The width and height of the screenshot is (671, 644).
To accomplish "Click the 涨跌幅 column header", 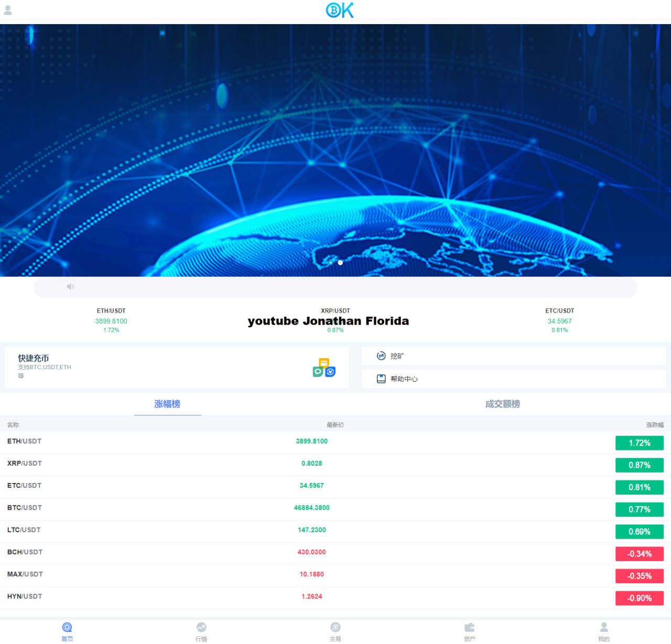I will [x=655, y=425].
